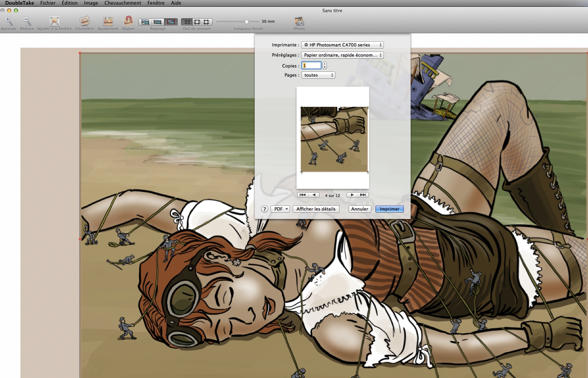The width and height of the screenshot is (588, 378).
Task: Select the middle Rognage crop mode
Action: (x=158, y=22)
